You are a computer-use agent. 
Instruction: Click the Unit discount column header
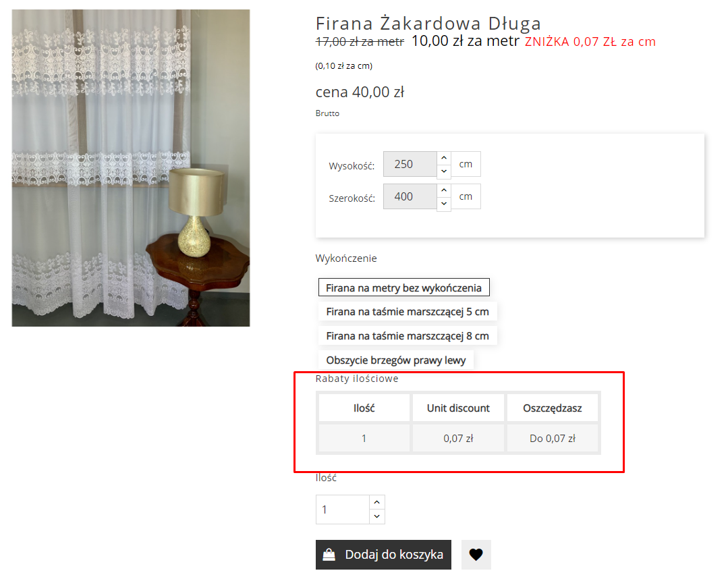tap(458, 408)
